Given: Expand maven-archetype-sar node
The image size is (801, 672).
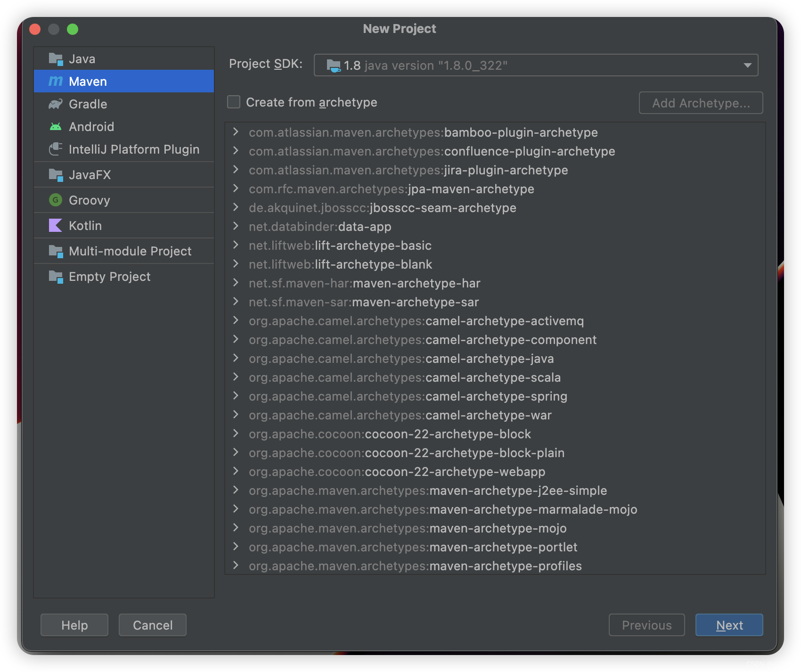Looking at the screenshot, I should tap(236, 302).
